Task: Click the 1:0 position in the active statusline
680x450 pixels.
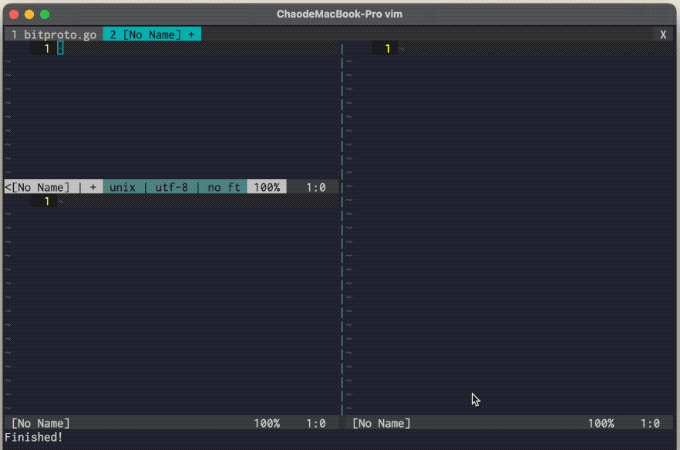Action: (x=315, y=187)
